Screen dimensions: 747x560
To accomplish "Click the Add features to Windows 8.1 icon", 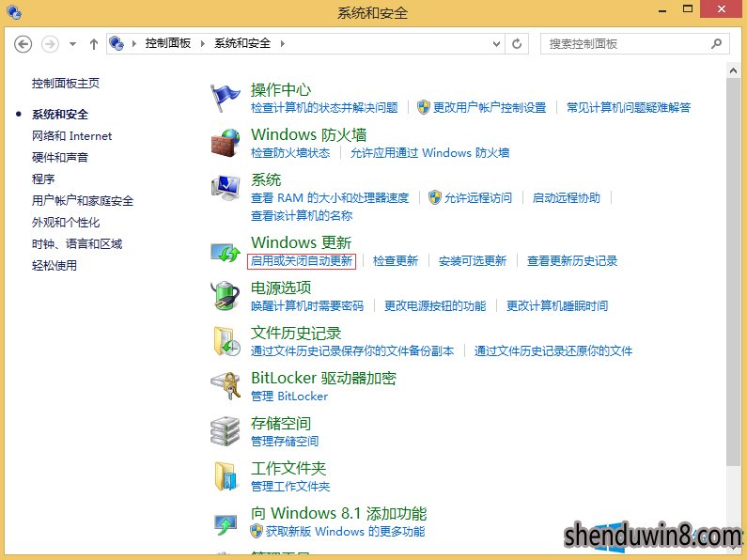I will [x=225, y=524].
